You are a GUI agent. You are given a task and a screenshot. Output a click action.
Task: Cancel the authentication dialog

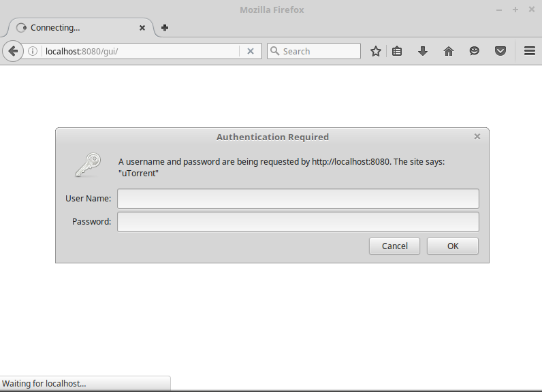(394, 246)
